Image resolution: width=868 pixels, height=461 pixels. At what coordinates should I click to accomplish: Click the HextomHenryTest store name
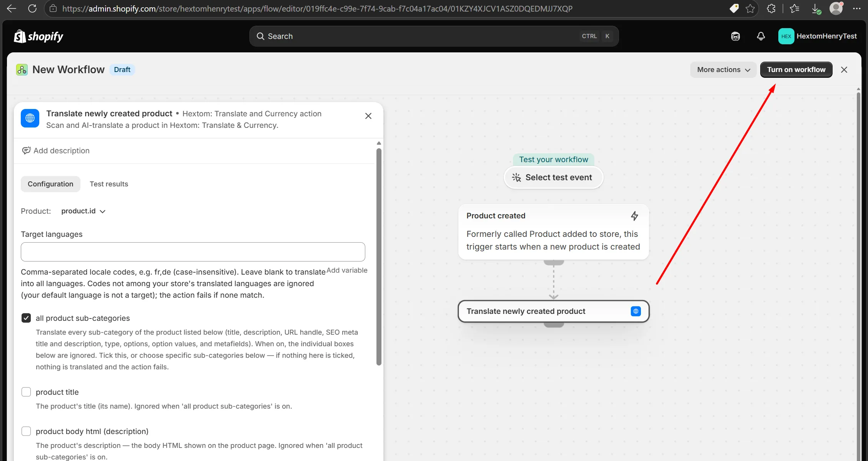click(827, 36)
